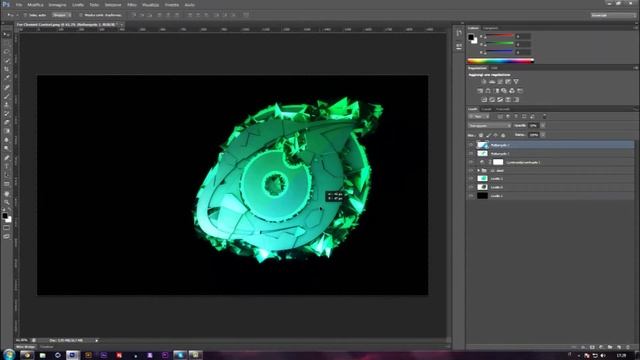
Task: Select the Eyedropper tool
Action: click(x=7, y=78)
